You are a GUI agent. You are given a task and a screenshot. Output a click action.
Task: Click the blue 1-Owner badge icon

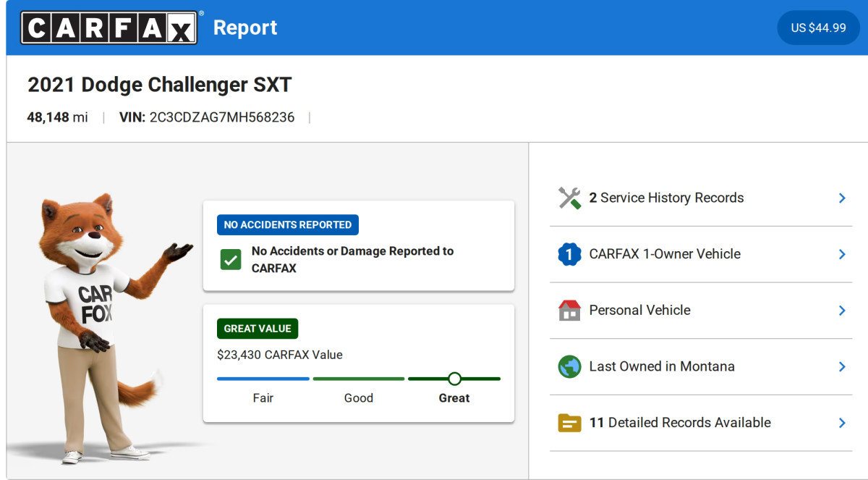(570, 254)
